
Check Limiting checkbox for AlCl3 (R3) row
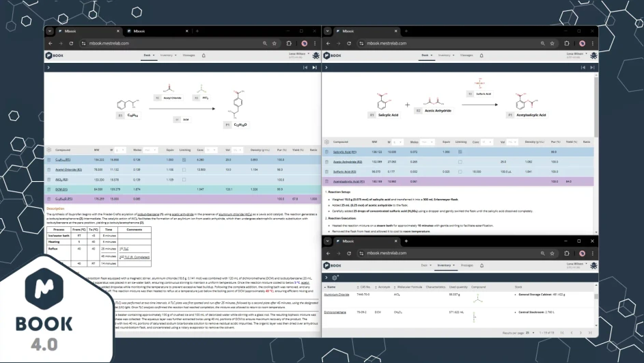[x=184, y=180]
